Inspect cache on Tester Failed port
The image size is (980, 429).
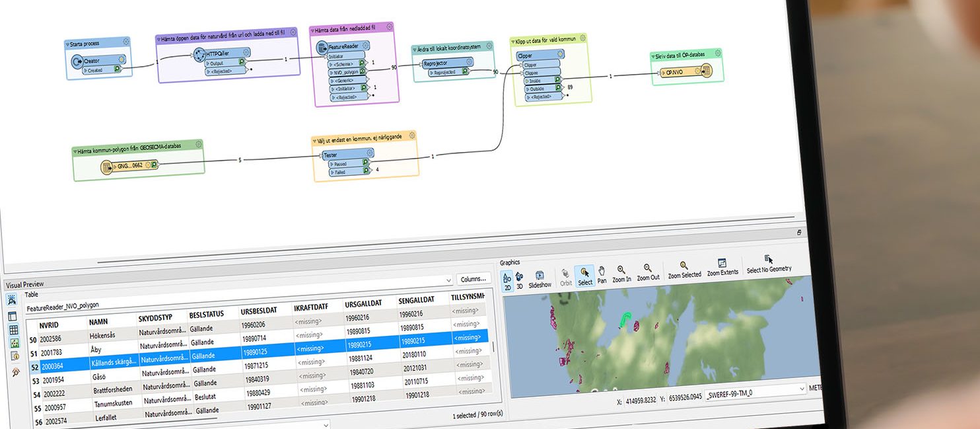tap(365, 171)
